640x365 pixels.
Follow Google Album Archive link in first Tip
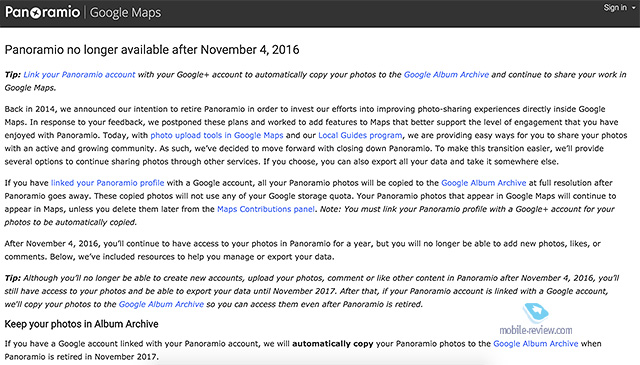point(446,75)
